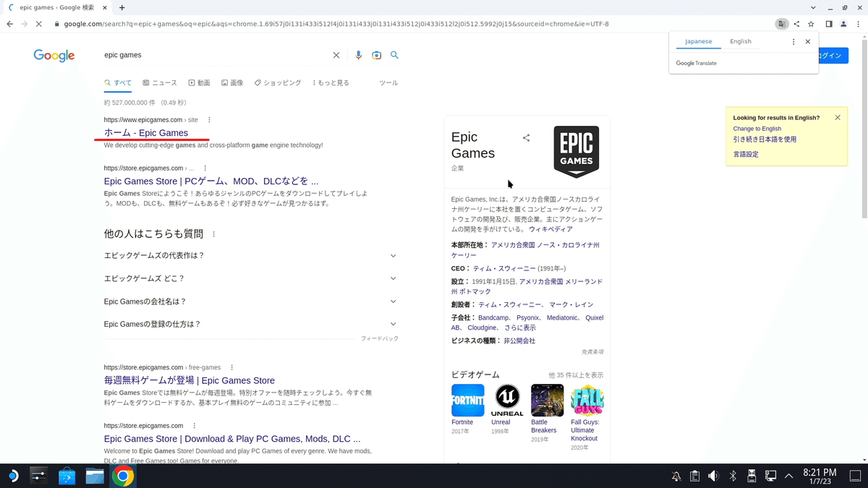
Task: Switch to the 画像 tab
Action: [232, 83]
